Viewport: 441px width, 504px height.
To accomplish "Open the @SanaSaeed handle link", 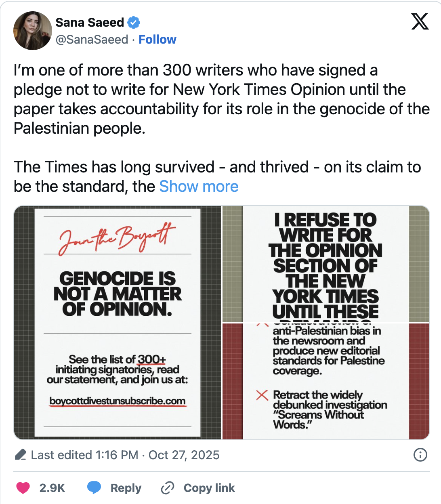I will click(92, 40).
